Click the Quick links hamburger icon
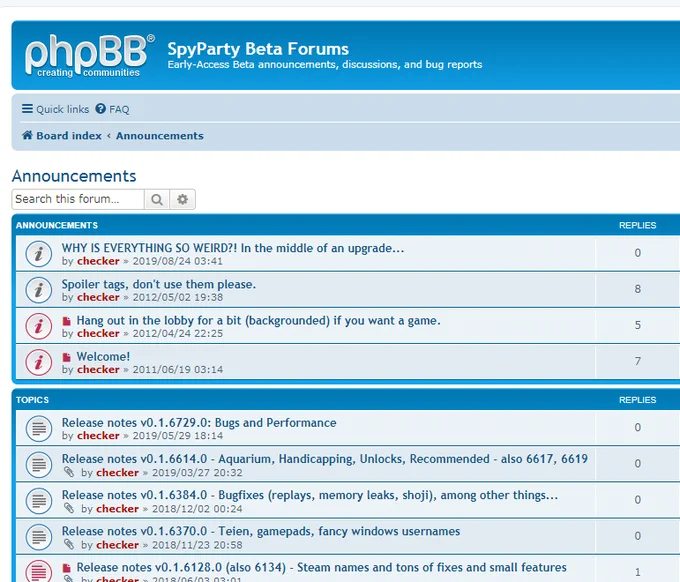680x582 pixels. tap(27, 108)
